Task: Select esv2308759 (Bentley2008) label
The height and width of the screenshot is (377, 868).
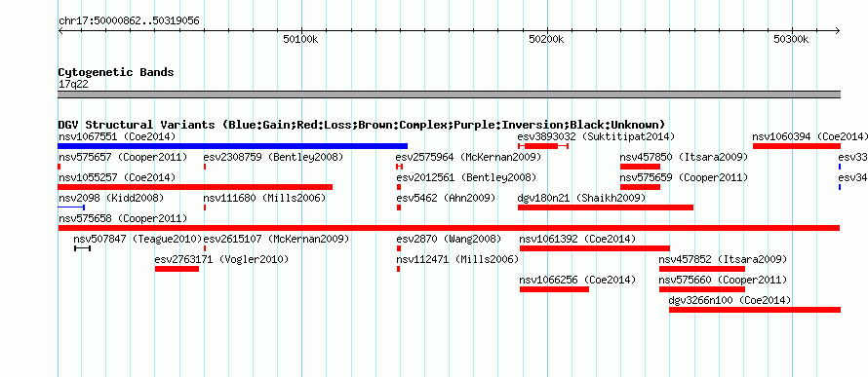Action: point(273,157)
